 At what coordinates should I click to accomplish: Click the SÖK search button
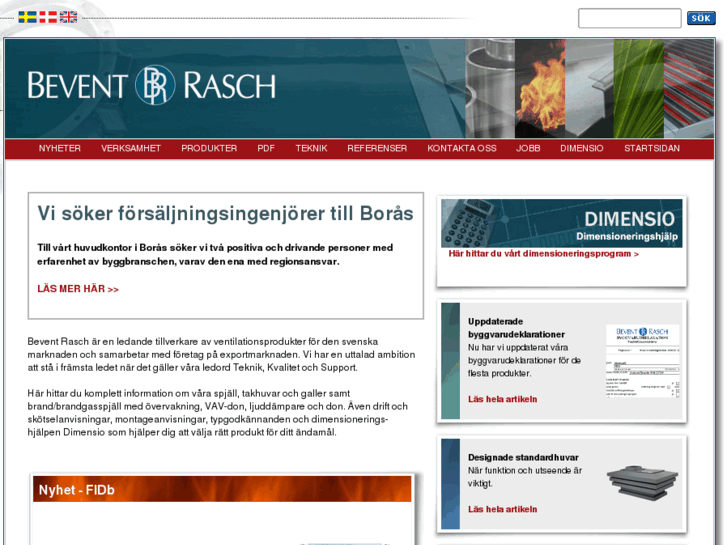pos(701,18)
